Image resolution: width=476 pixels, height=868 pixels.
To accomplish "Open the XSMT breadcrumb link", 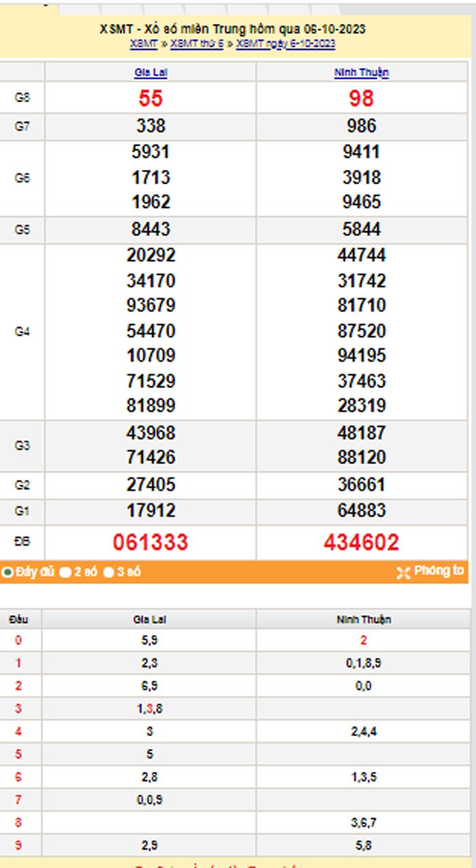I will pos(143,44).
